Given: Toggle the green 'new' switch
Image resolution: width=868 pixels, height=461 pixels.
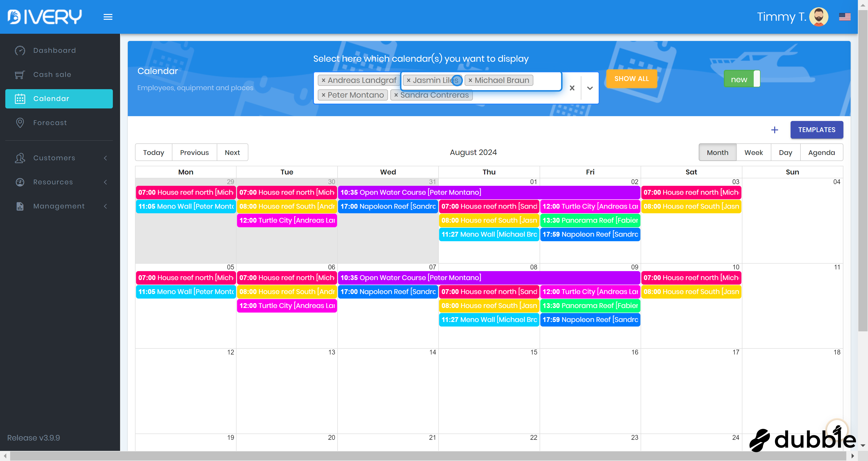Looking at the screenshot, I should pyautogui.click(x=742, y=79).
